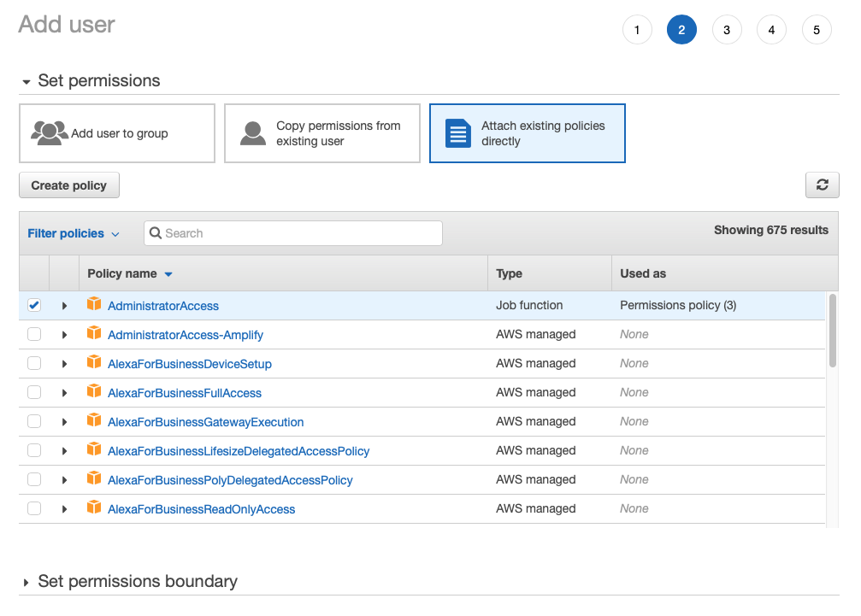Select the Add user to group icon
861x616 pixels.
click(x=50, y=132)
